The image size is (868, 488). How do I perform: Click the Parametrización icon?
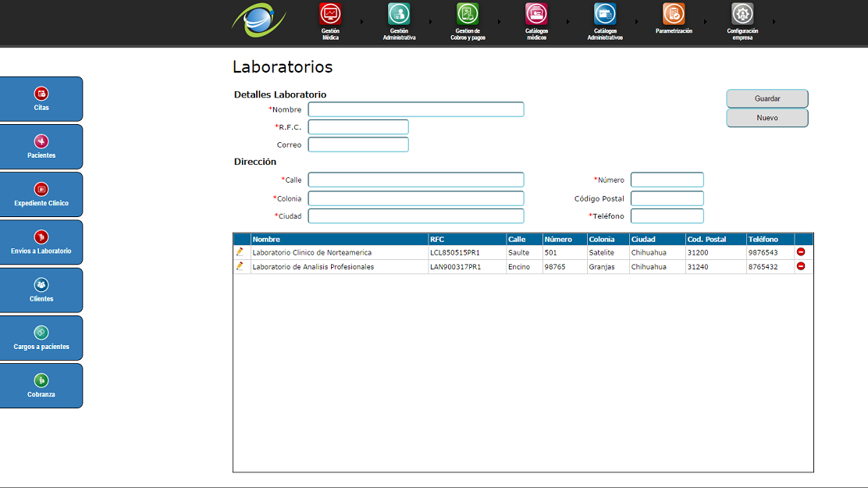click(674, 14)
